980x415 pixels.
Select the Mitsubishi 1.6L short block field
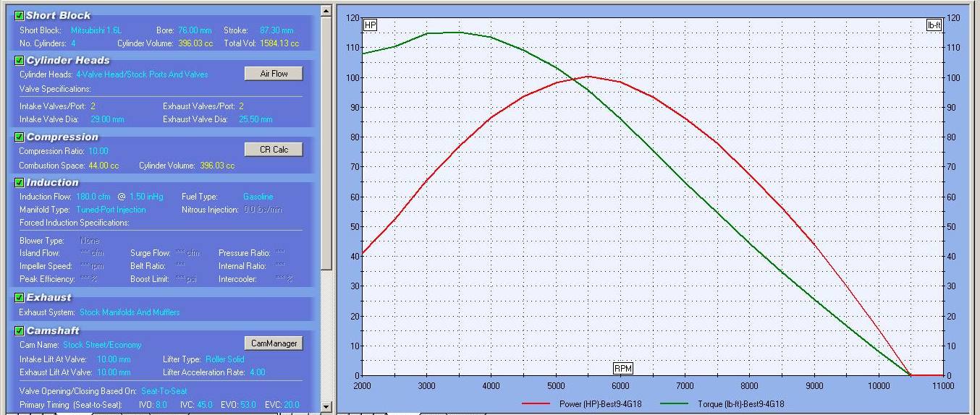[96, 30]
